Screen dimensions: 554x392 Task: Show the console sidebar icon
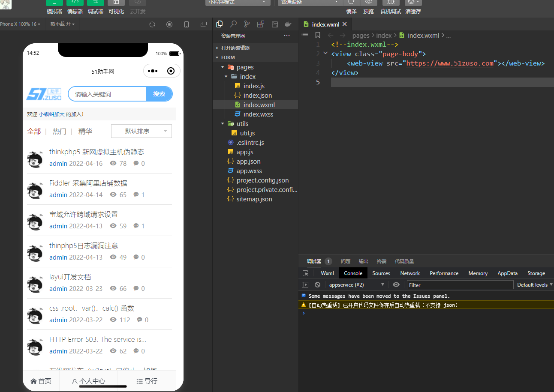305,284
